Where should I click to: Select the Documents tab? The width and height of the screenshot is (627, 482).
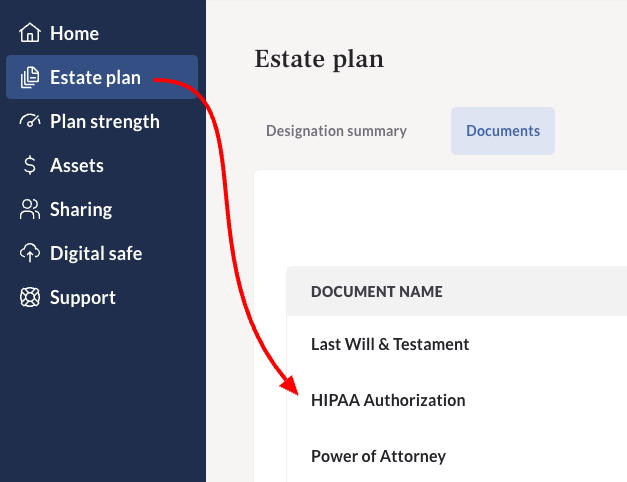coord(503,131)
